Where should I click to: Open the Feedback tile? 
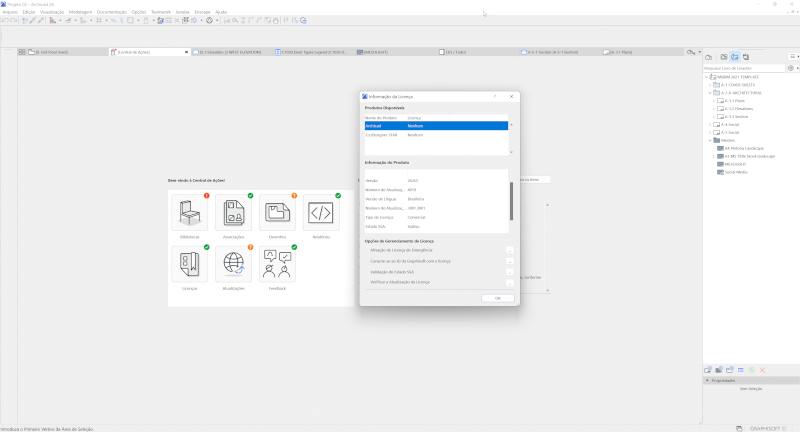point(277,264)
